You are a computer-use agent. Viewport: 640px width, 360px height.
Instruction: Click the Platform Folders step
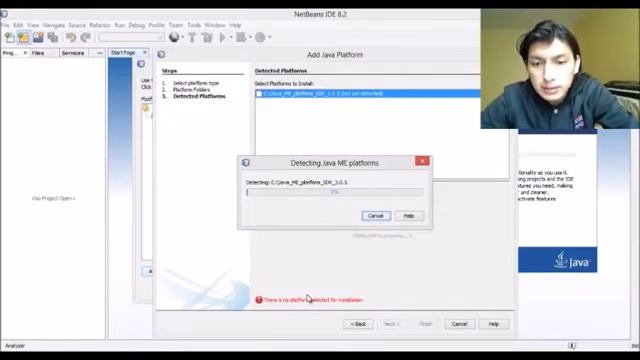(191, 89)
